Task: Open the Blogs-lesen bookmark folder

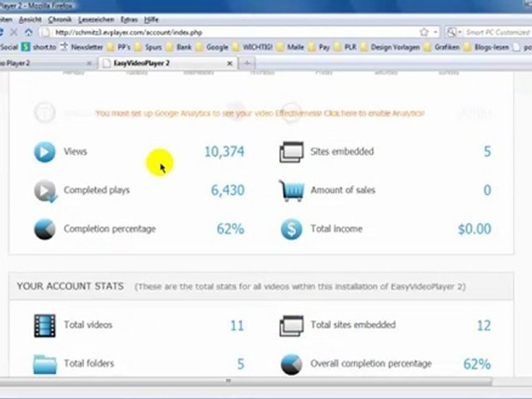Action: pos(486,47)
